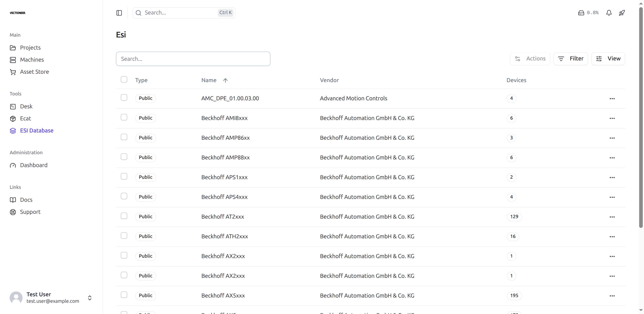Click the Asset Store cart icon
This screenshot has width=644, height=314.
13,72
